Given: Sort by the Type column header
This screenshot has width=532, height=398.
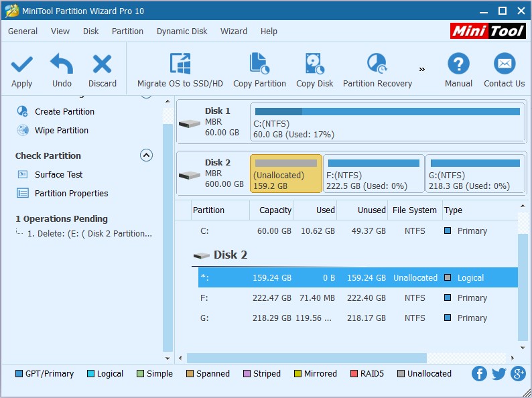Looking at the screenshot, I should (x=480, y=210).
